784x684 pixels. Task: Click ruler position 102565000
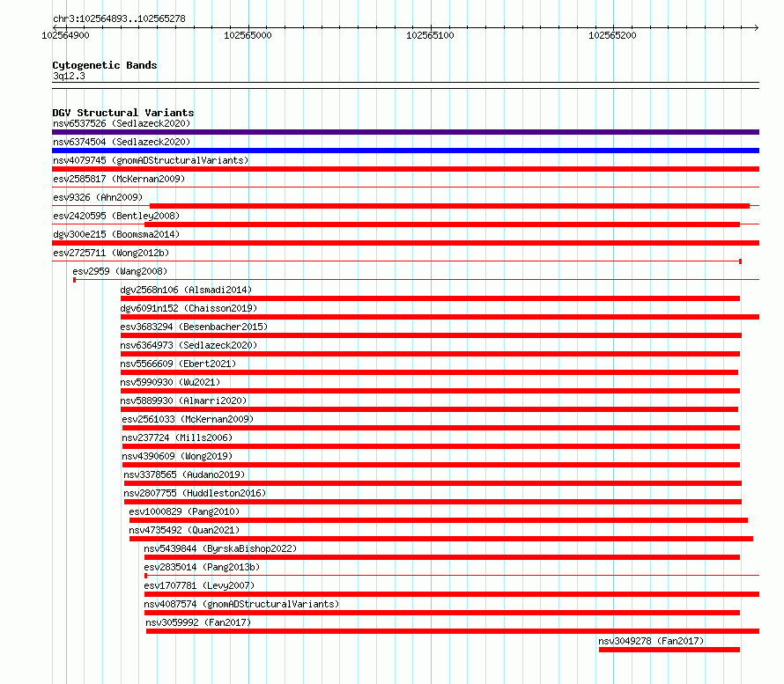(x=248, y=35)
